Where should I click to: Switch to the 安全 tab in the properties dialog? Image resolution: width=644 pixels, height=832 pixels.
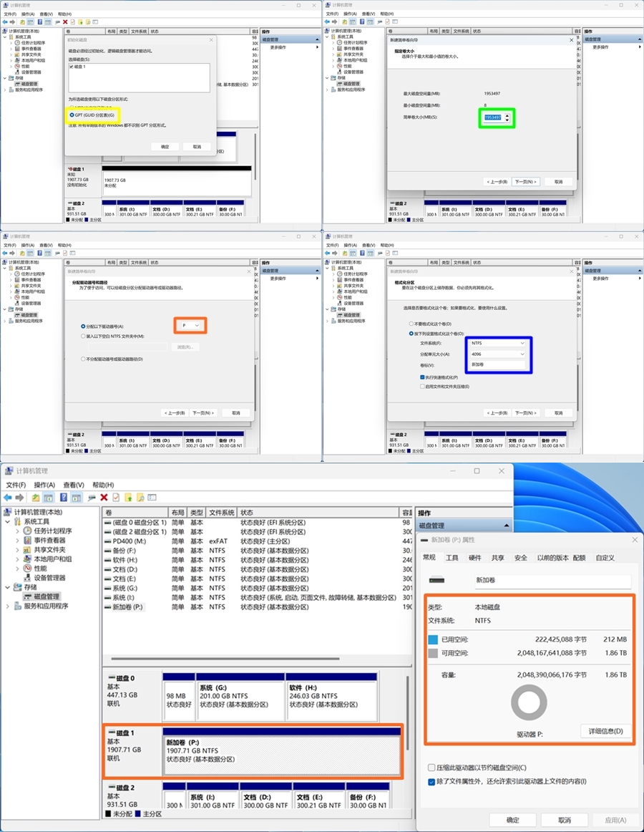(521, 558)
